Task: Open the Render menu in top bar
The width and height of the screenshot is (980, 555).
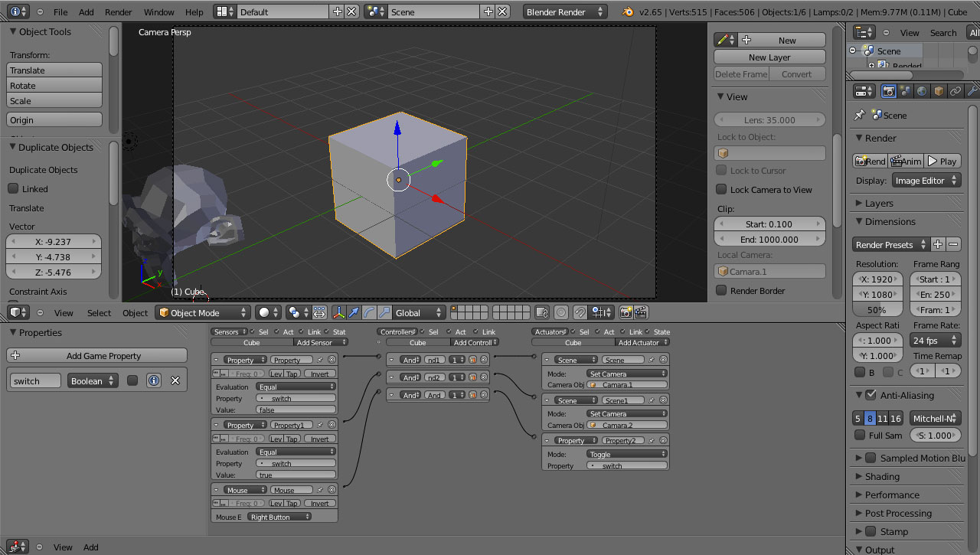Action: click(x=118, y=12)
